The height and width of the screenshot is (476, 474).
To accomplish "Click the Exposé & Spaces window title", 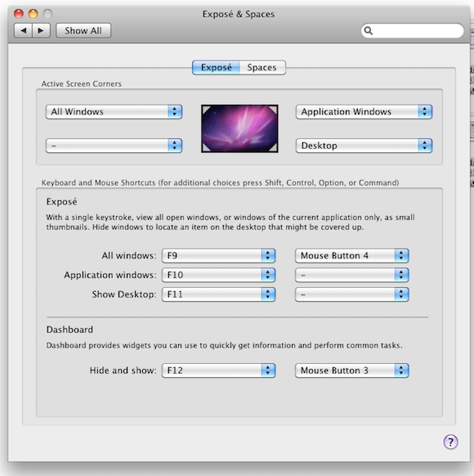I will tap(239, 14).
